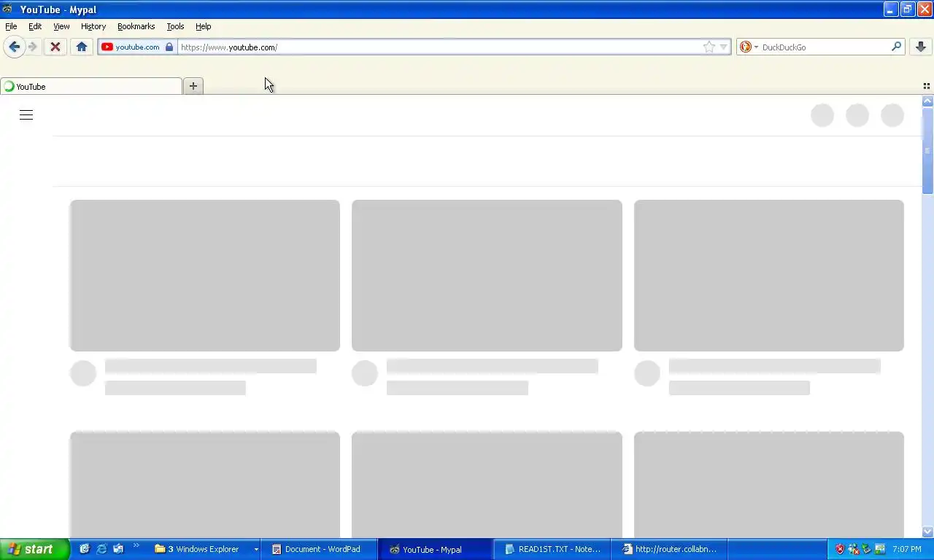Minimize the Mypal browser window
This screenshot has width=934, height=560.
(891, 9)
